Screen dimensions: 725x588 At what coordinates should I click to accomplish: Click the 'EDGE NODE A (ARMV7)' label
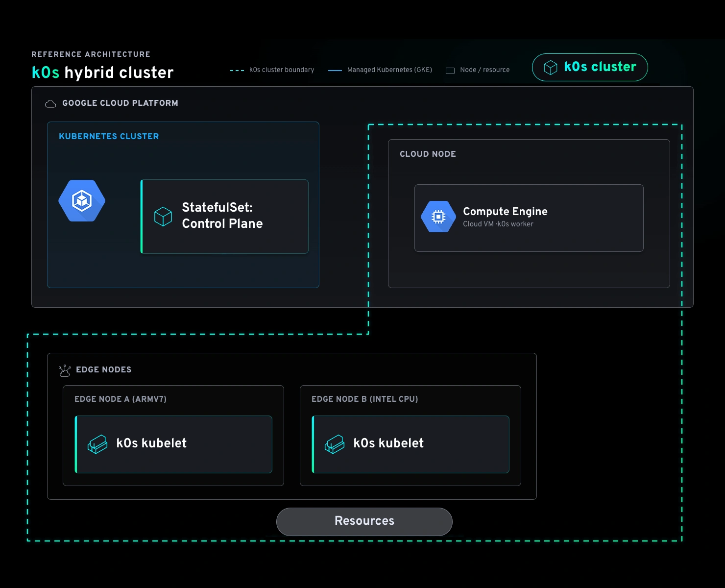(x=121, y=399)
